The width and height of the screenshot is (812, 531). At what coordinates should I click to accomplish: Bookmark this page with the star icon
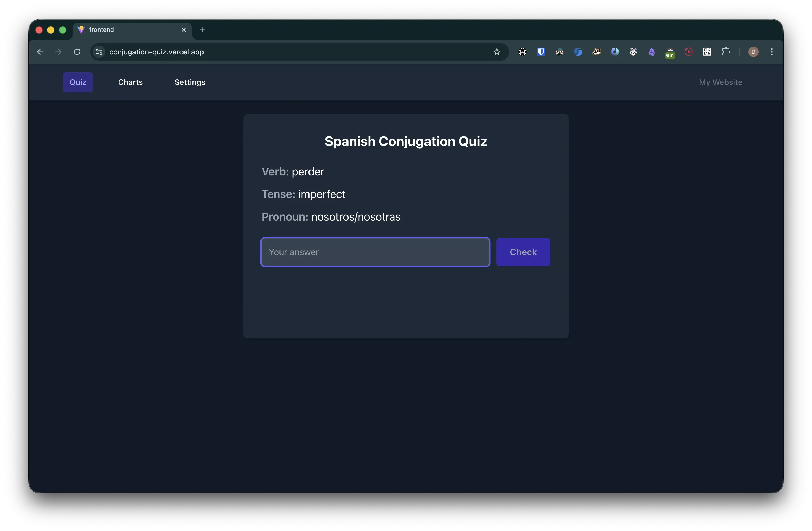(x=496, y=52)
